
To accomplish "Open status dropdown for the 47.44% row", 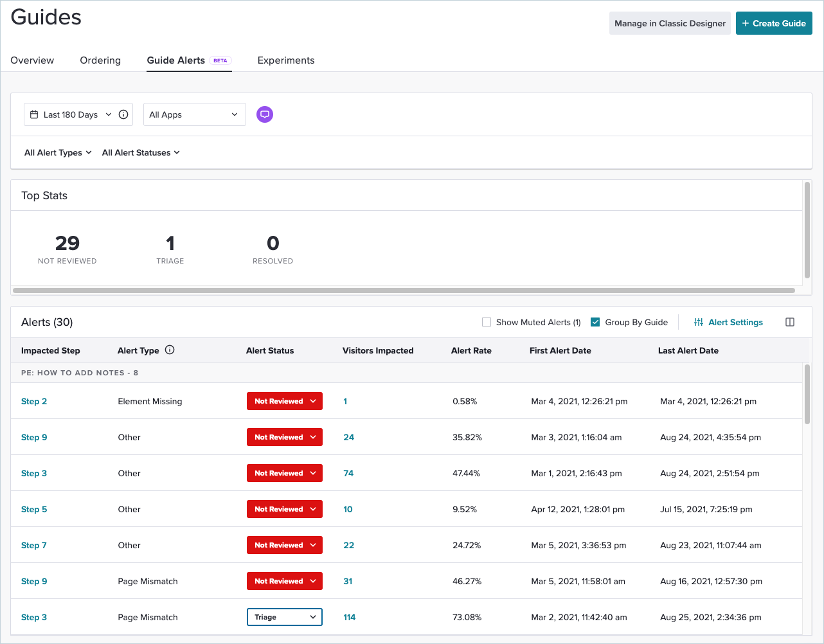I will [285, 473].
